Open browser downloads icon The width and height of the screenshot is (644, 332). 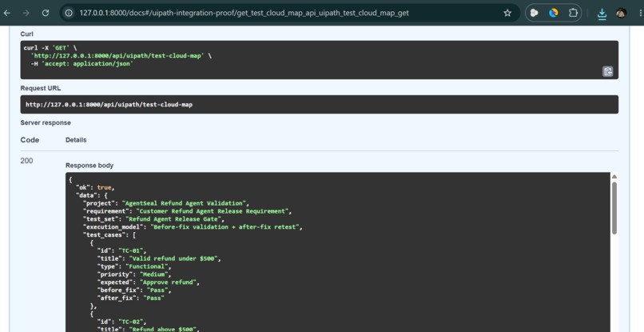point(602,14)
